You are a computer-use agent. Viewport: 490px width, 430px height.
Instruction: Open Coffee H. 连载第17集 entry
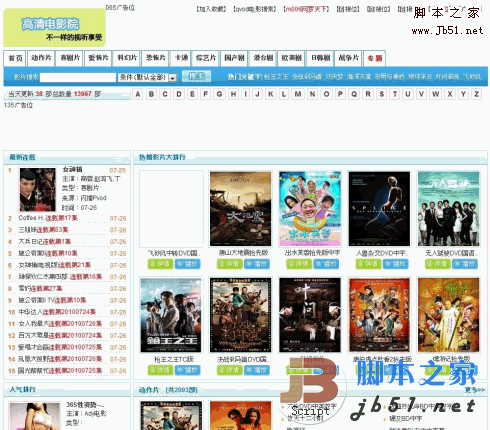click(x=48, y=218)
